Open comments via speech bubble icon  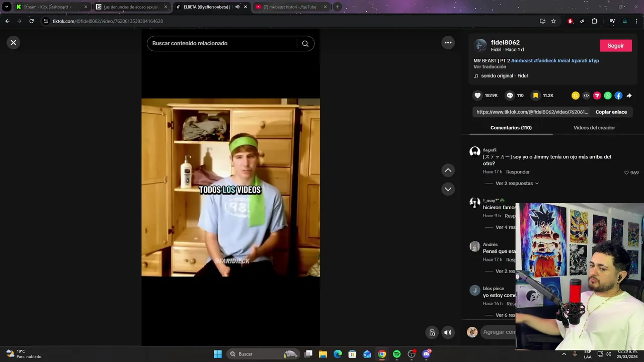[x=510, y=96]
